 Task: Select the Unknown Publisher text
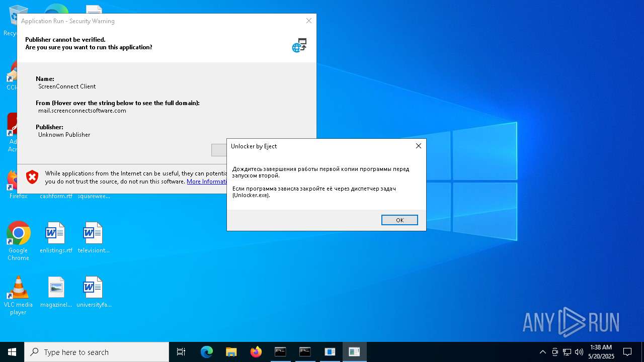[x=64, y=135]
